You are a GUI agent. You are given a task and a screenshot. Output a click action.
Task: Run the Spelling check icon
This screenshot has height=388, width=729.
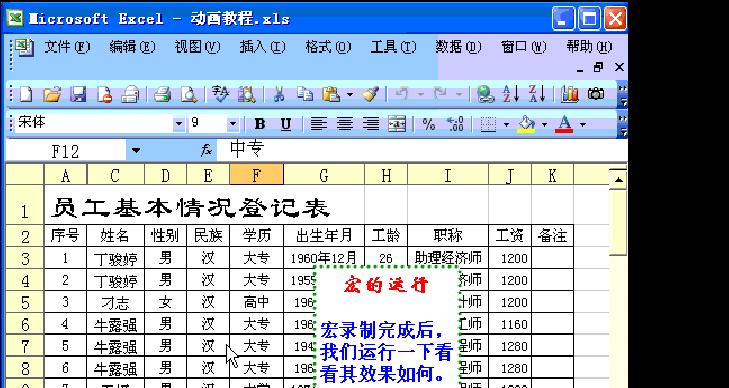220,94
